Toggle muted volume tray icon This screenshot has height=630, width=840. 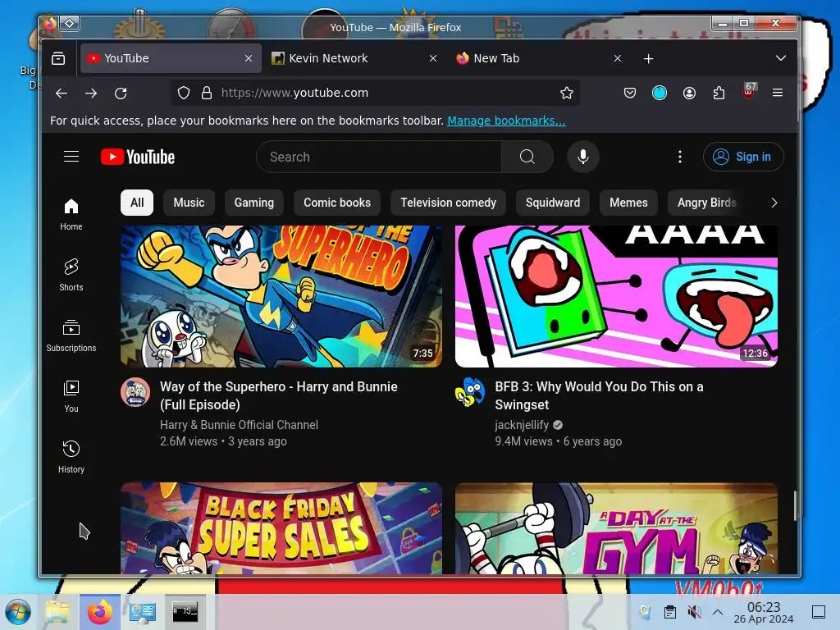[x=694, y=612]
